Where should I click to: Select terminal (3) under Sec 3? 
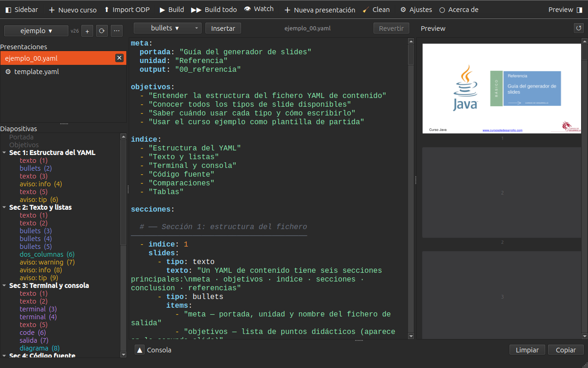tap(38, 309)
